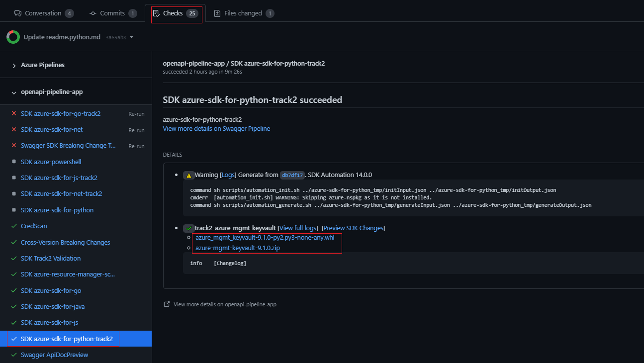Open View more details on Swagger Pipeline

pos(216,129)
